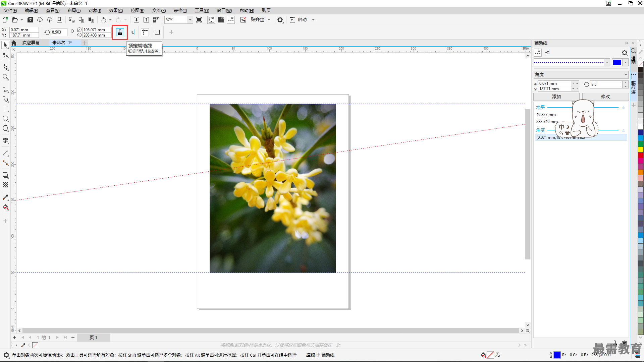Pick the yellow swatch in palette
The image size is (644, 362).
point(641,149)
